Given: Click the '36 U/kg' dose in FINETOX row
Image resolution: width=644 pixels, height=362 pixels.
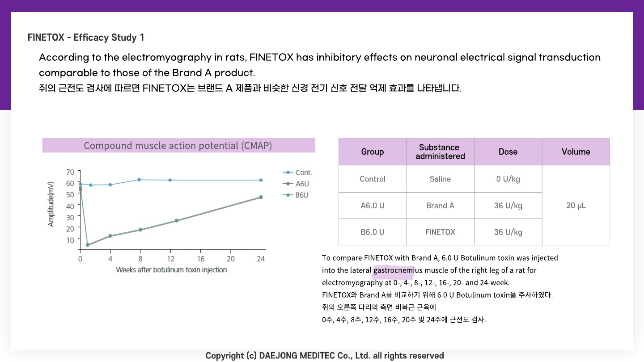Looking at the screenshot, I should [x=508, y=232].
